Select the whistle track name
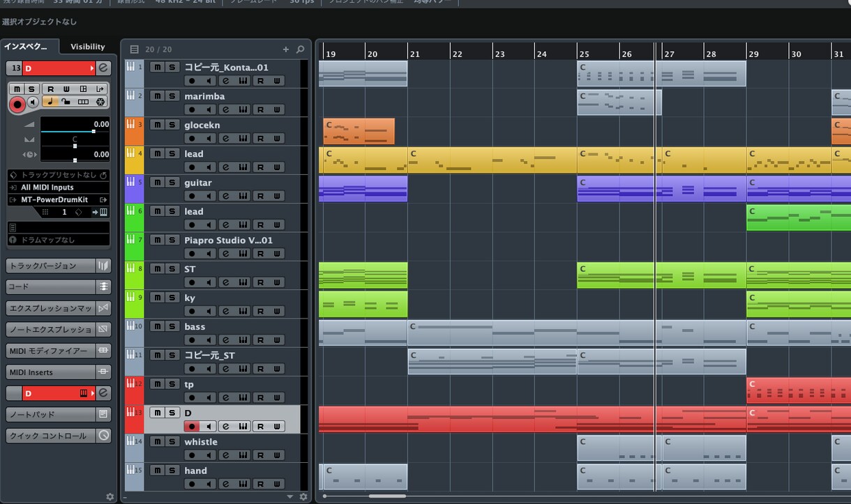Viewport: 851px width, 504px height. (201, 441)
